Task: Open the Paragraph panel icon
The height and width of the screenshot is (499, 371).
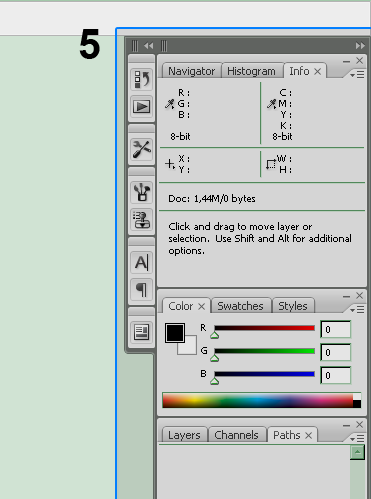Action: [142, 289]
